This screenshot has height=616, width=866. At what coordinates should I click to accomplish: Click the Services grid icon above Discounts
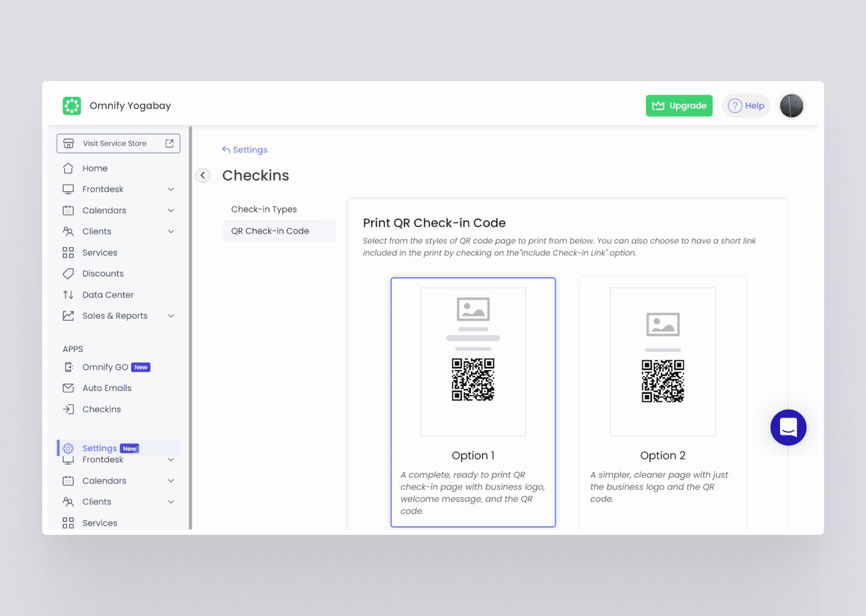click(69, 253)
